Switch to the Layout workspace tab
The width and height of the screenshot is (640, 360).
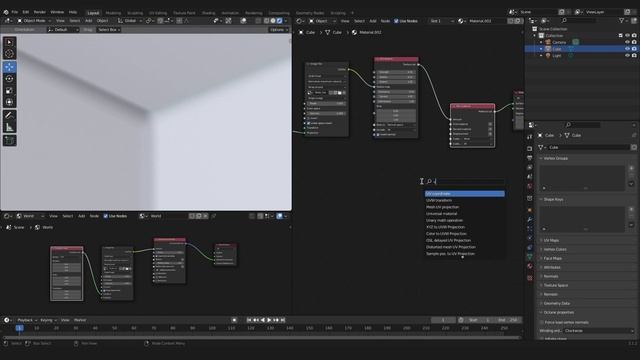coord(93,13)
